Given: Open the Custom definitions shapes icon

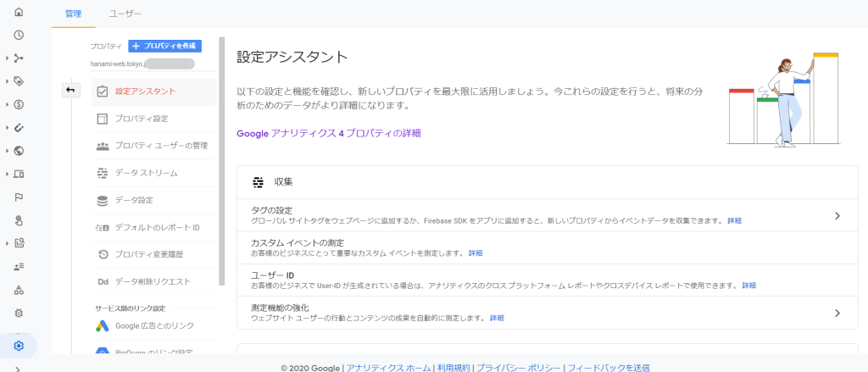Looking at the screenshot, I should click(x=19, y=290).
